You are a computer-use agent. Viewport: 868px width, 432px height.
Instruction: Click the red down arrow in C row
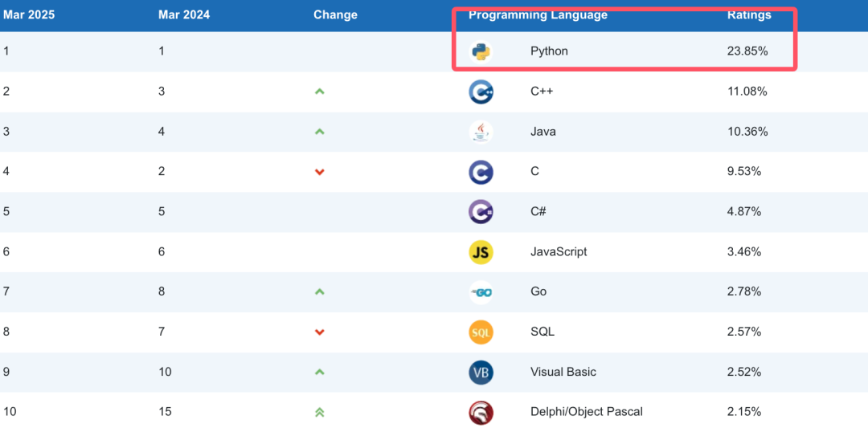coord(319,172)
